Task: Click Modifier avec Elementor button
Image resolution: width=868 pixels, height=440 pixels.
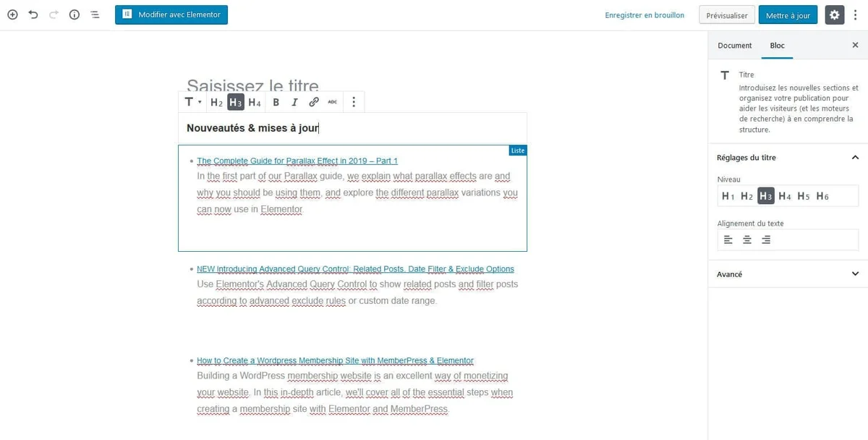Action: (x=171, y=14)
